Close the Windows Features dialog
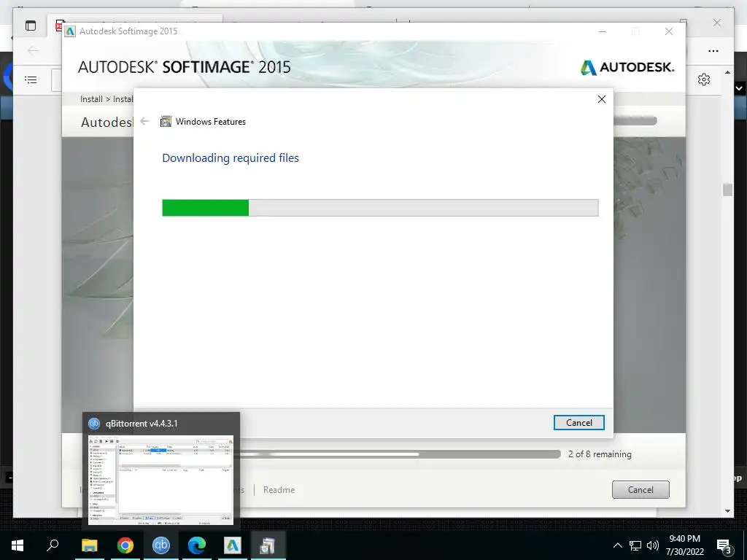 click(x=602, y=99)
